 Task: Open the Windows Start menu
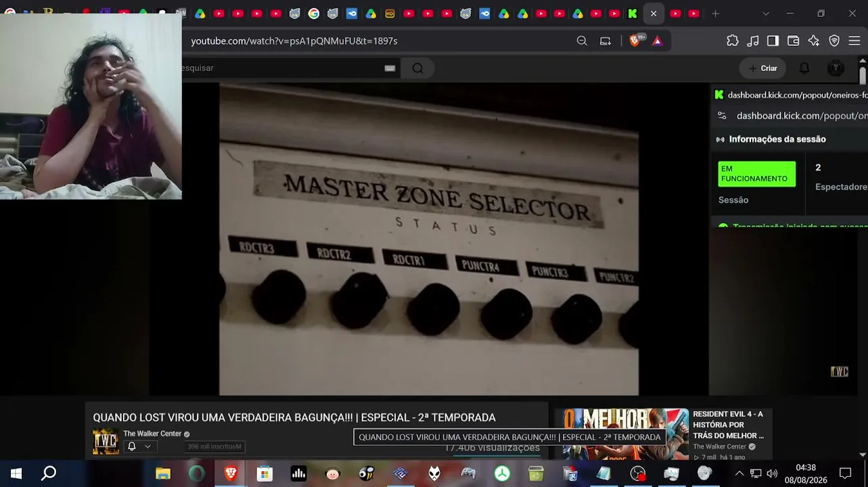pos(16,473)
